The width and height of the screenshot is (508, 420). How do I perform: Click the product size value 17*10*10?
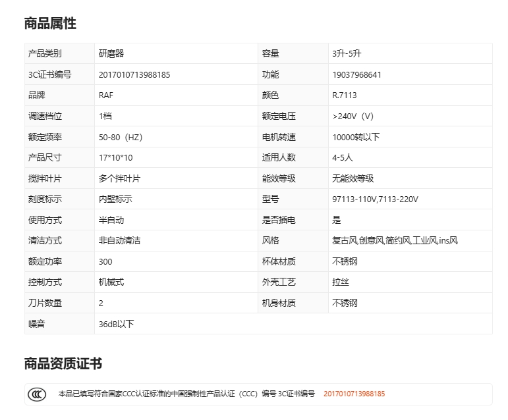coord(115,157)
